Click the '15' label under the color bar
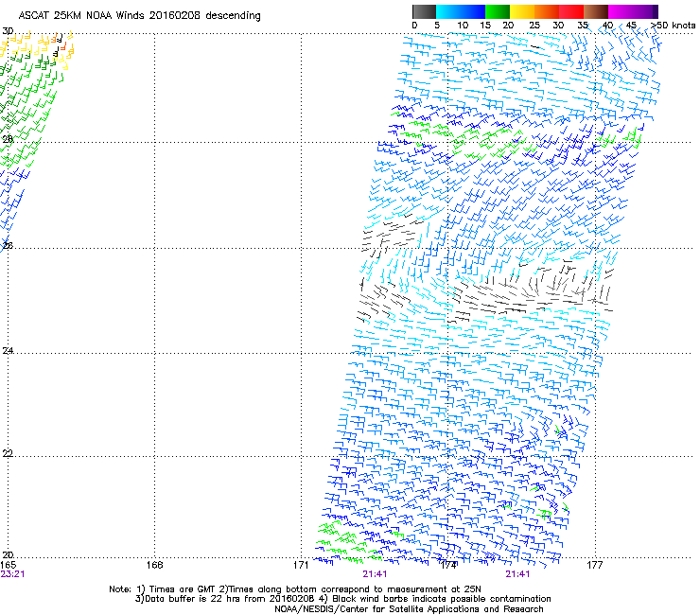The width and height of the screenshot is (700, 615). pos(485,26)
